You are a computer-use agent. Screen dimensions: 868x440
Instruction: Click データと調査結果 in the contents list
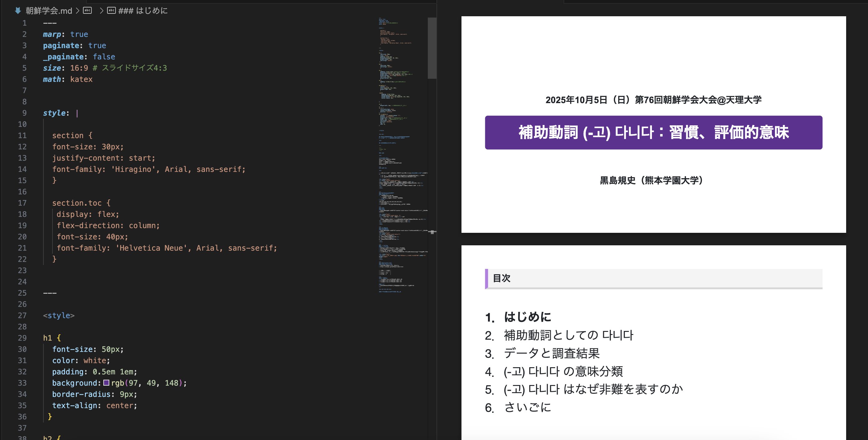coord(552,353)
